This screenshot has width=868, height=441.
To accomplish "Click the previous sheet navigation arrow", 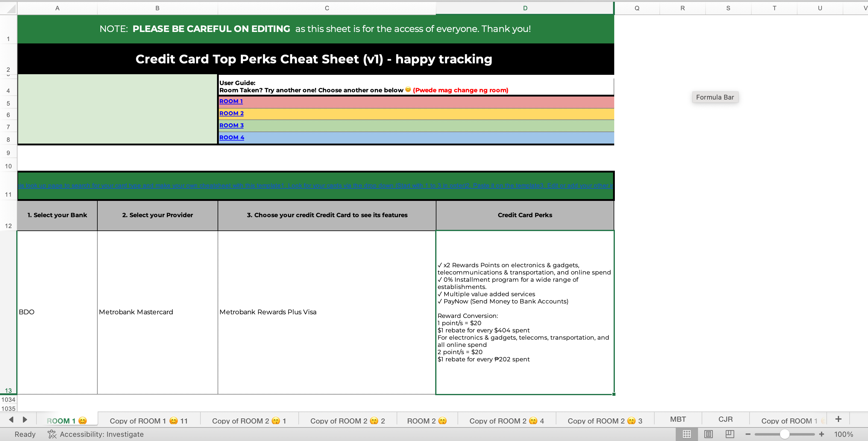I will point(11,420).
